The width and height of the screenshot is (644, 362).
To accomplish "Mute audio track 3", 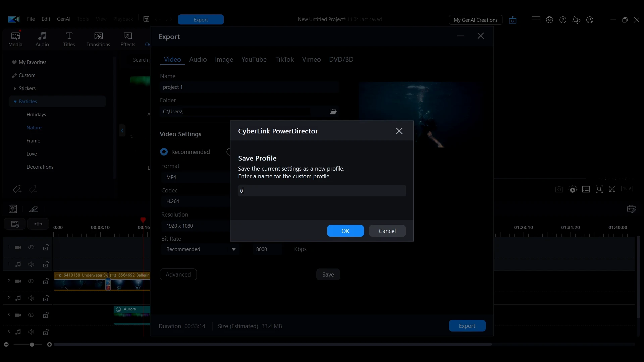I will click(31, 332).
